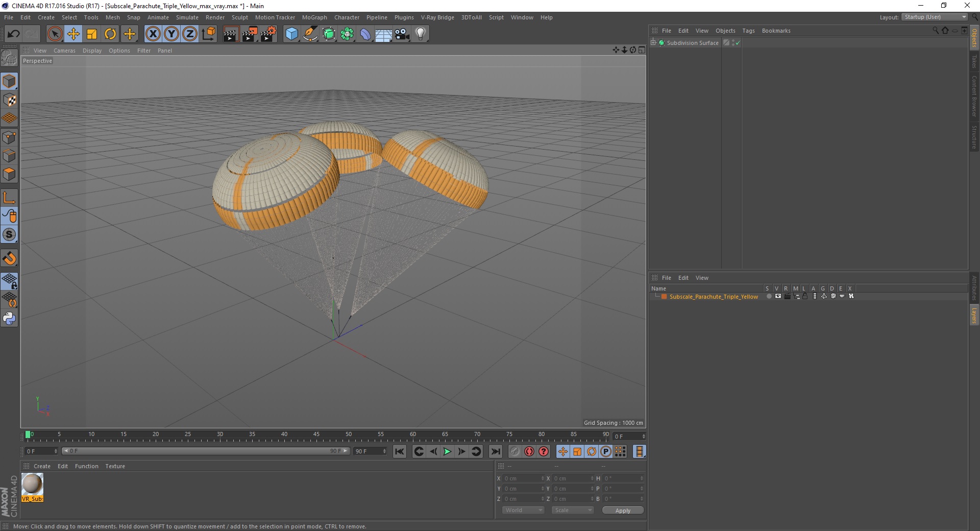
Task: Open Material Manager Texture menu
Action: click(x=115, y=466)
